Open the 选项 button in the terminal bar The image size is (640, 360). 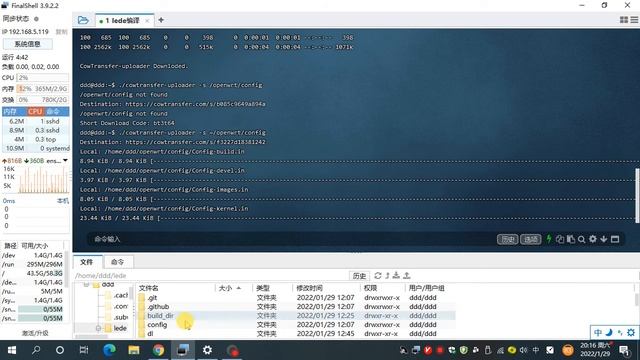[x=531, y=239]
